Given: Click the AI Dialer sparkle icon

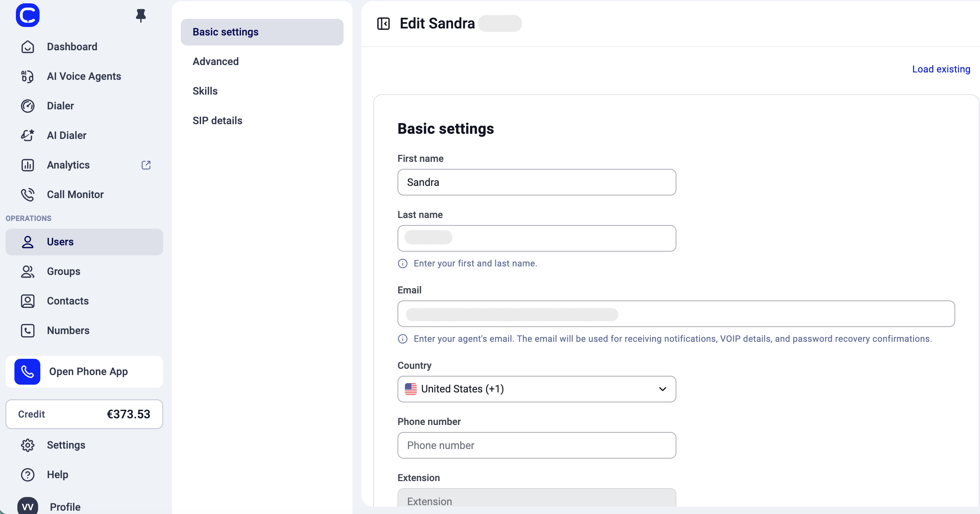Looking at the screenshot, I should tap(27, 135).
